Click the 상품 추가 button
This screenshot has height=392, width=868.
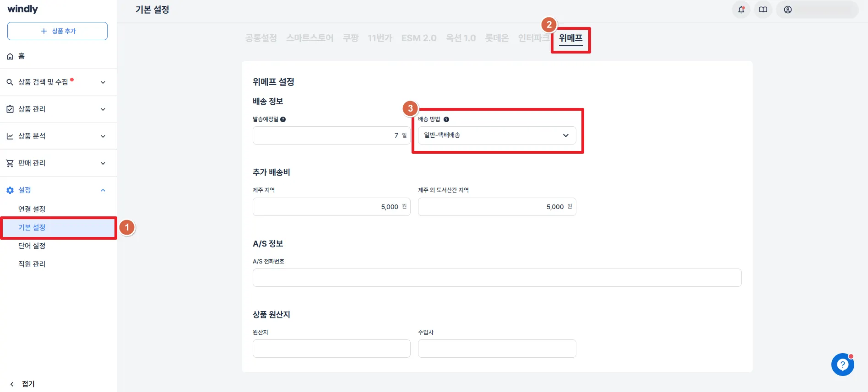coord(57,31)
